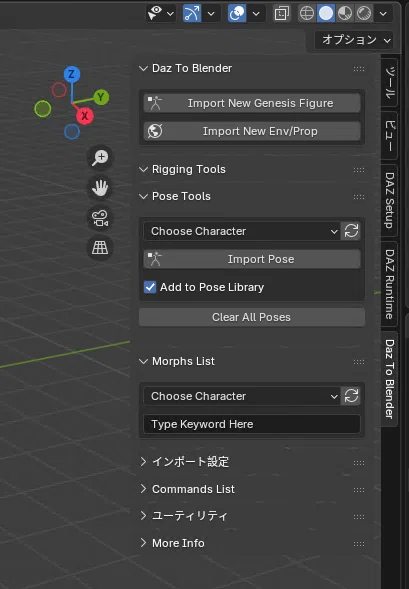Image resolution: width=409 pixels, height=589 pixels.
Task: Open the オプション dropdown
Action: (354, 40)
